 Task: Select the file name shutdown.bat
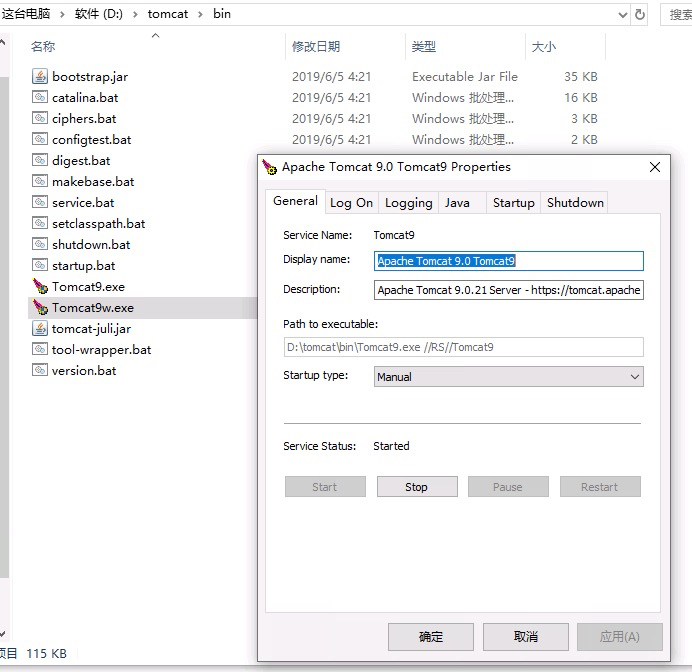(x=91, y=244)
